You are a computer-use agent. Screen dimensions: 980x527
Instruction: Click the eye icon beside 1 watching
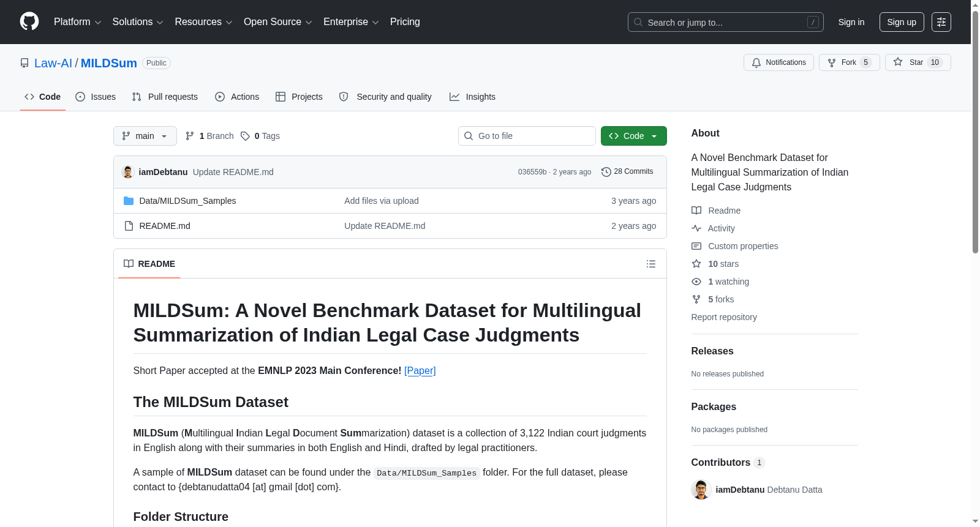point(696,282)
